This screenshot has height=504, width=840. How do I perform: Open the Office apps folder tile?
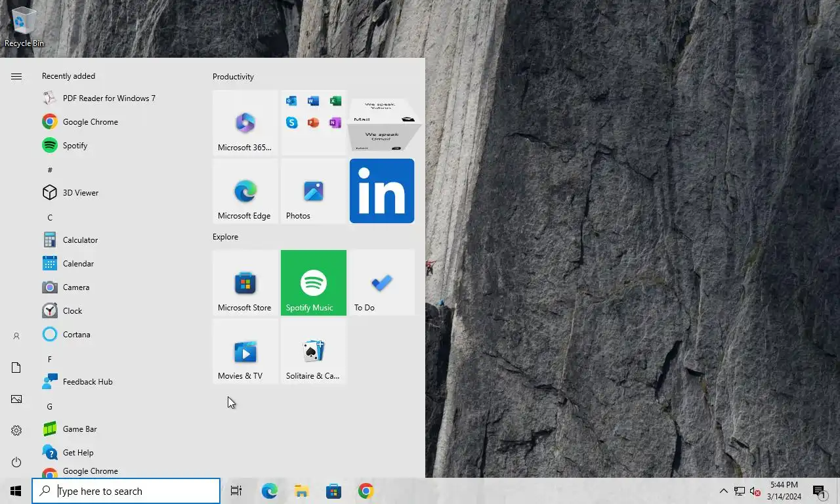tap(314, 123)
